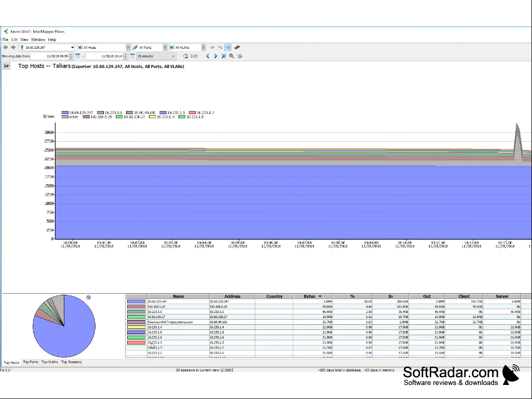This screenshot has width=532, height=399.
Task: Click the stepper beside start time 09:59
Action: [x=71, y=57]
